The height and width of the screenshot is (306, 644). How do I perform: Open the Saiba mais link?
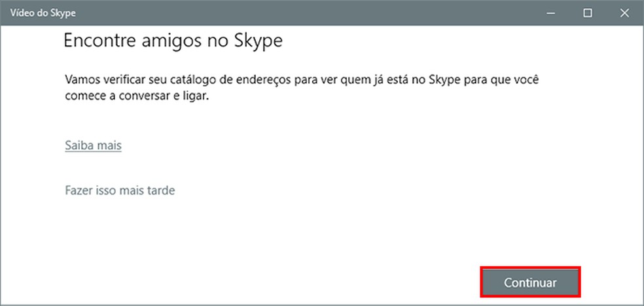tap(93, 145)
